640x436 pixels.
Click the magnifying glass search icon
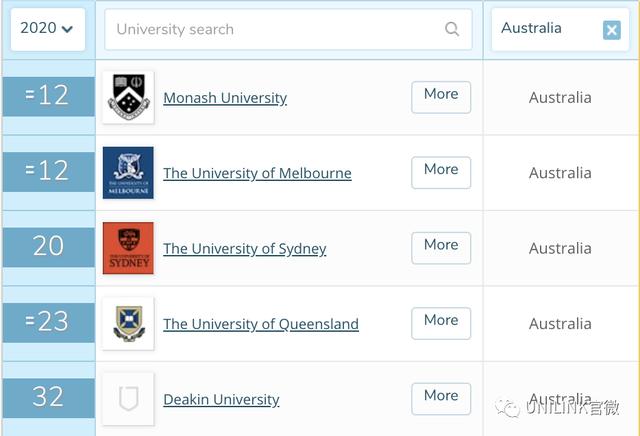pyautogui.click(x=452, y=29)
